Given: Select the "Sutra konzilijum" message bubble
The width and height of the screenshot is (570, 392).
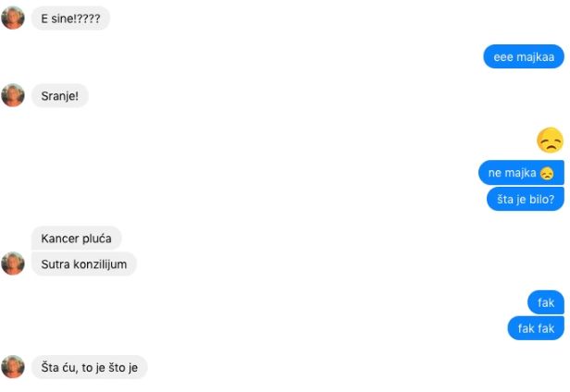Looking at the screenshot, I should pyautogui.click(x=84, y=263).
